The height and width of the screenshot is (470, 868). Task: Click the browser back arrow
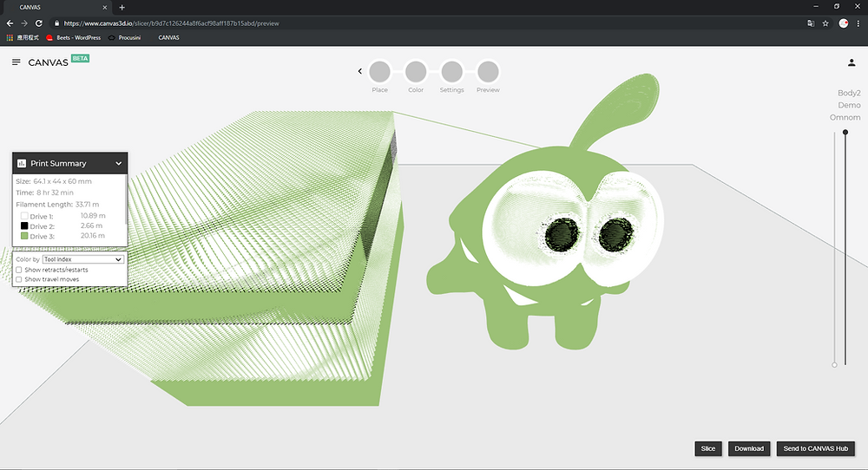pyautogui.click(x=10, y=23)
